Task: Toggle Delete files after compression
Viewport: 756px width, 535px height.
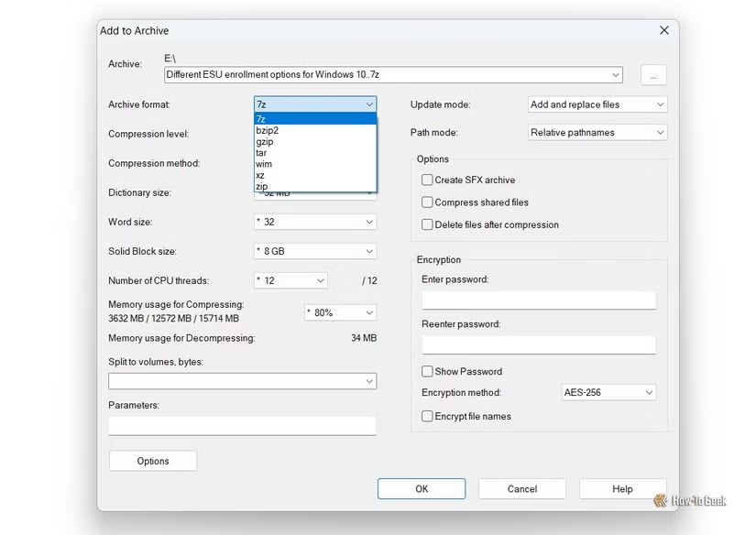Action: [x=427, y=224]
